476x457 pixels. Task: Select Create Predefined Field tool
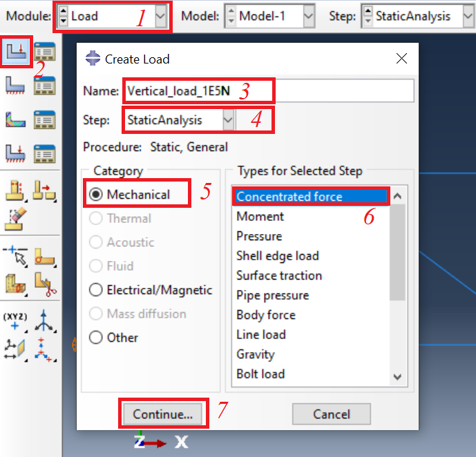(x=15, y=119)
